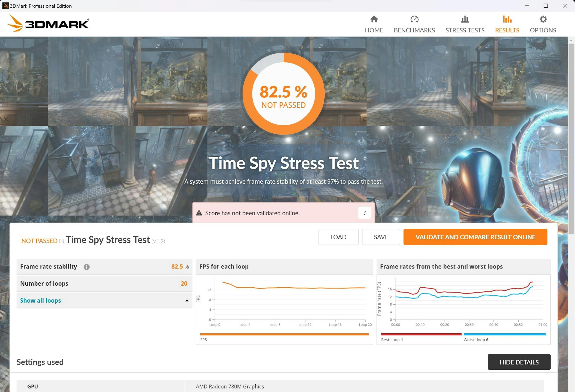Click the Frame rate stability info icon
The height and width of the screenshot is (392, 575).
tap(87, 267)
